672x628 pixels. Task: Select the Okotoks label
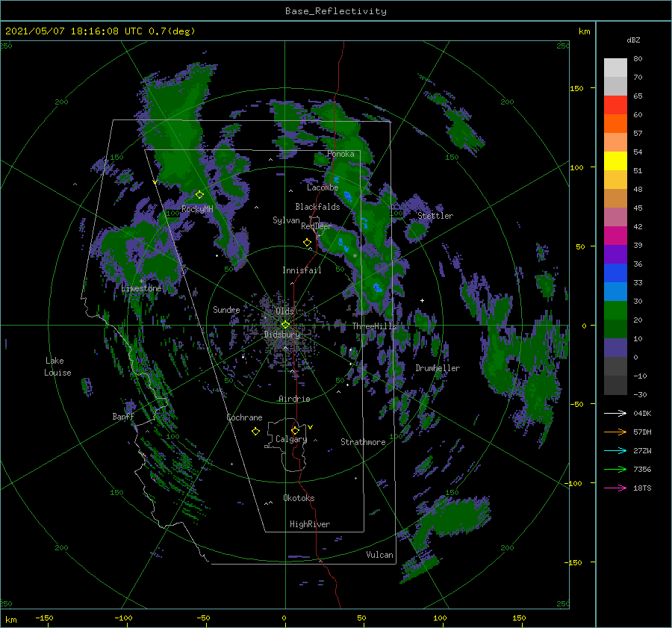pos(299,498)
